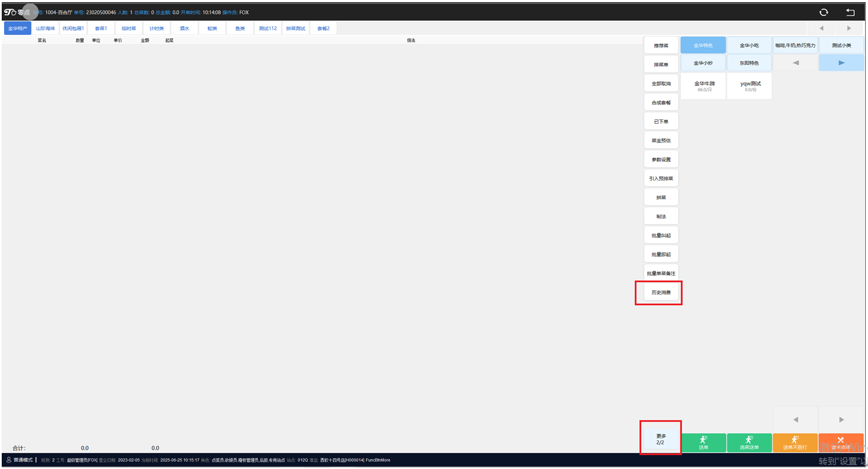
Task: Click the 零点 logo at top left
Action: [17, 12]
